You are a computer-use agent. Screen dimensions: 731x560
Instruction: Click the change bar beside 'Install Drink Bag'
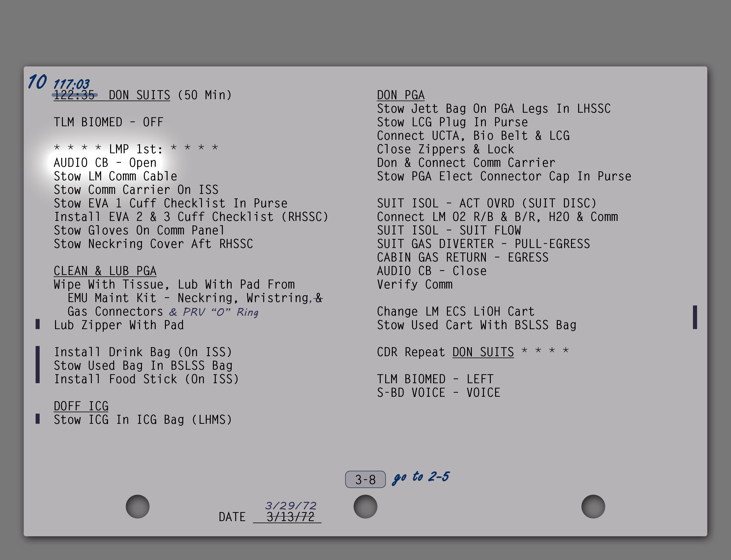click(x=38, y=365)
